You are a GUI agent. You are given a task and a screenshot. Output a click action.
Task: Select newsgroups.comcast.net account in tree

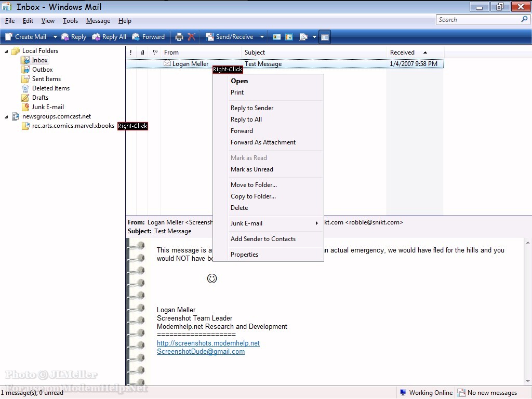[x=57, y=116]
